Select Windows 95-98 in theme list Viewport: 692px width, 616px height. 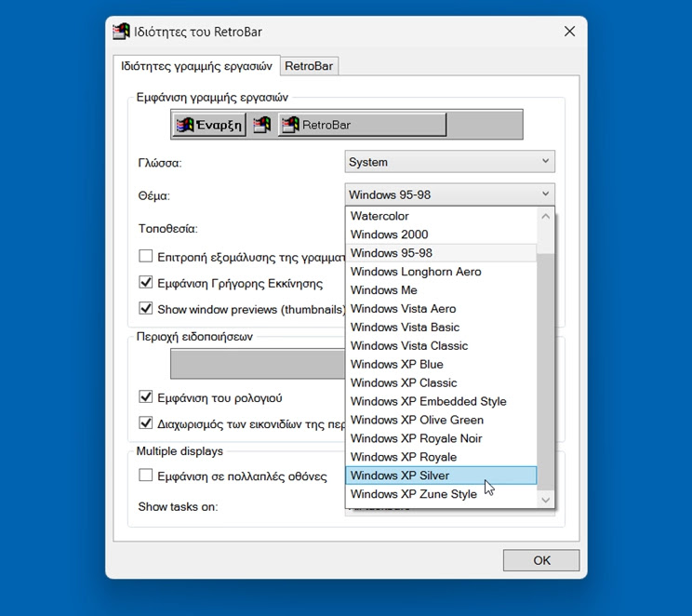pos(441,253)
